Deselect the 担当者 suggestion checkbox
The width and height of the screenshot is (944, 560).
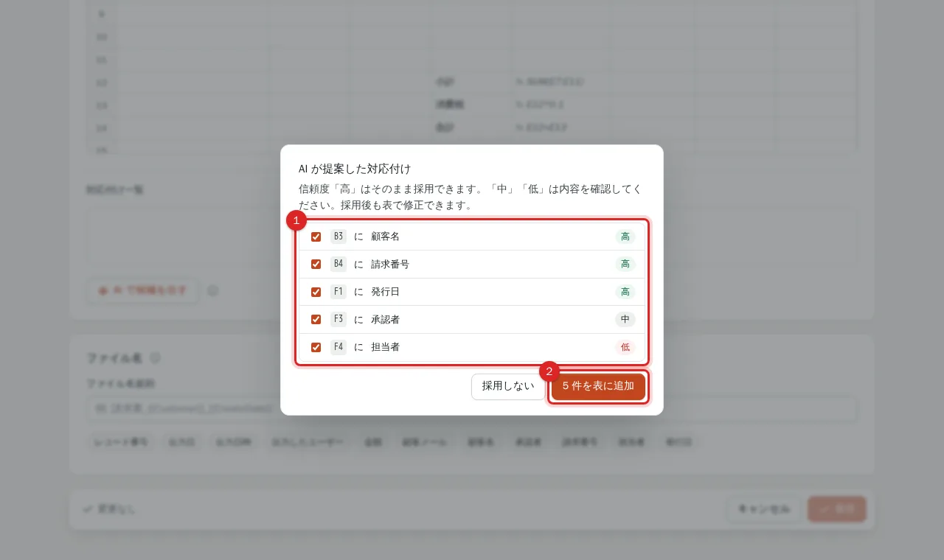[316, 347]
